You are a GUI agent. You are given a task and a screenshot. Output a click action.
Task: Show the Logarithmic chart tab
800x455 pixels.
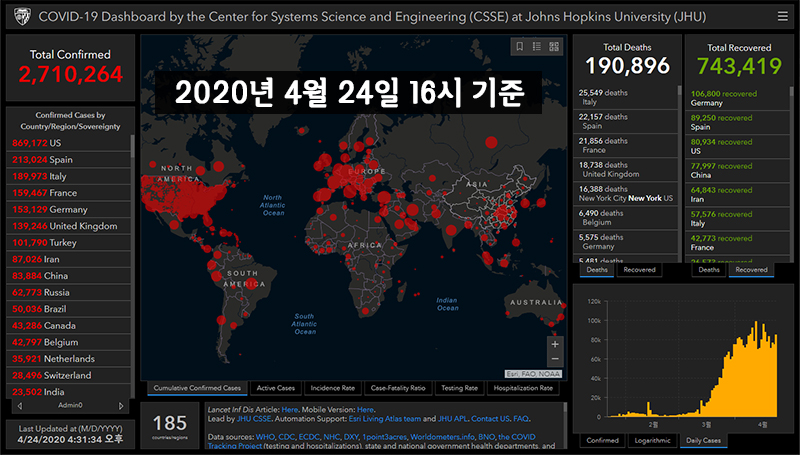click(x=653, y=441)
